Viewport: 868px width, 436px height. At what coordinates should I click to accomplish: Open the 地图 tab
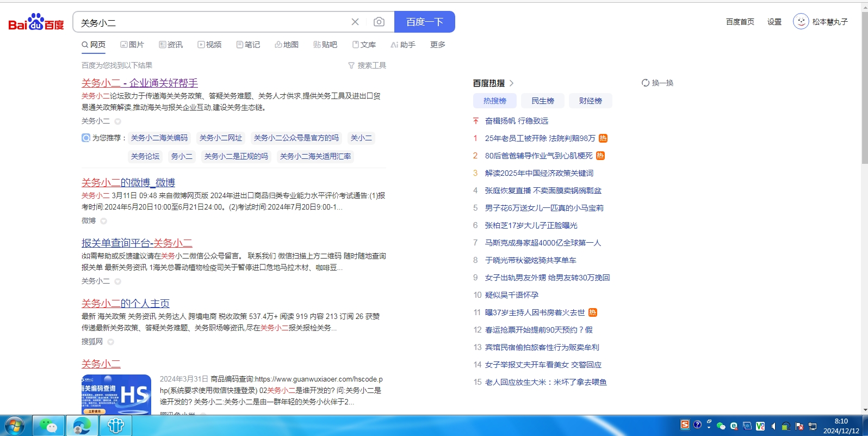tap(287, 45)
